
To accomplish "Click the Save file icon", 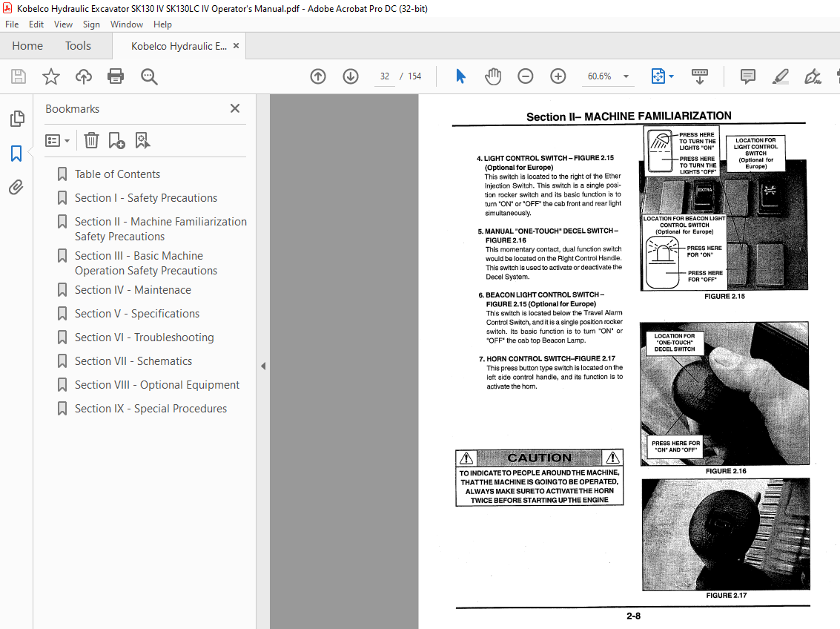I will tap(19, 76).
